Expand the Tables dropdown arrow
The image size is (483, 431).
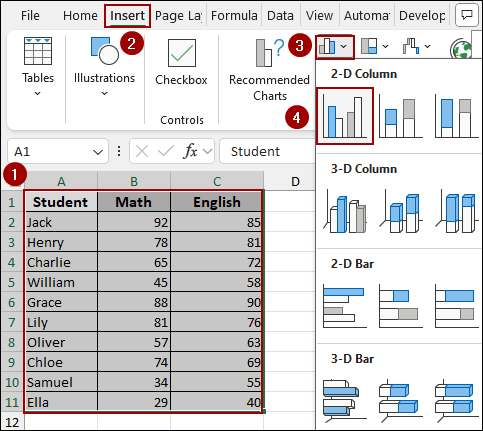pyautogui.click(x=38, y=93)
